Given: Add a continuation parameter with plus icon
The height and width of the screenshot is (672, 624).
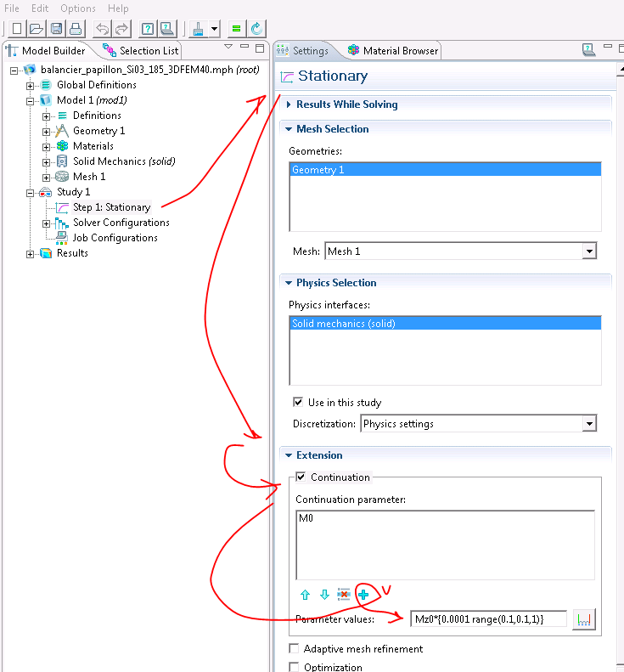Looking at the screenshot, I should (x=363, y=595).
